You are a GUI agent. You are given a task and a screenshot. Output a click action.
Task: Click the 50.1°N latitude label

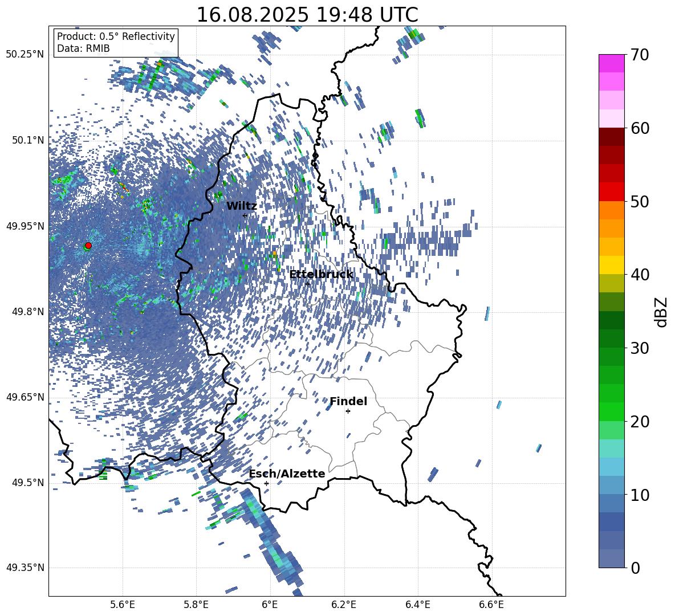(x=28, y=140)
